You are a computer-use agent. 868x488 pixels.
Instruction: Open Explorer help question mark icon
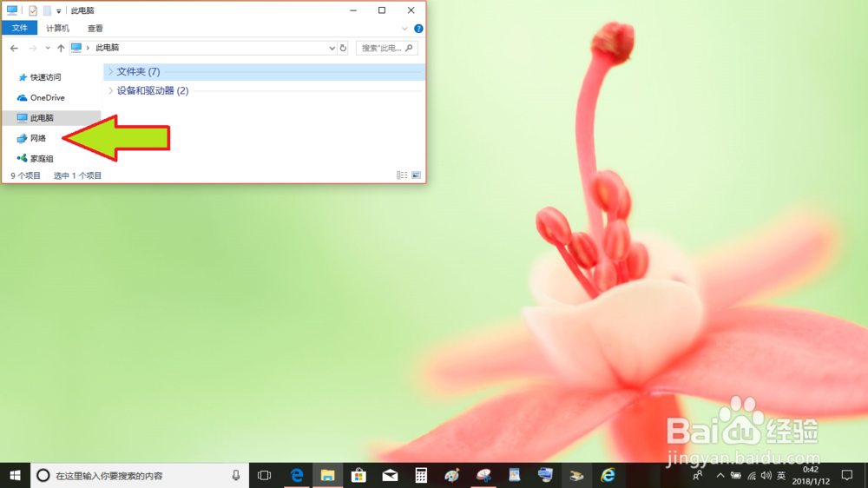point(418,29)
